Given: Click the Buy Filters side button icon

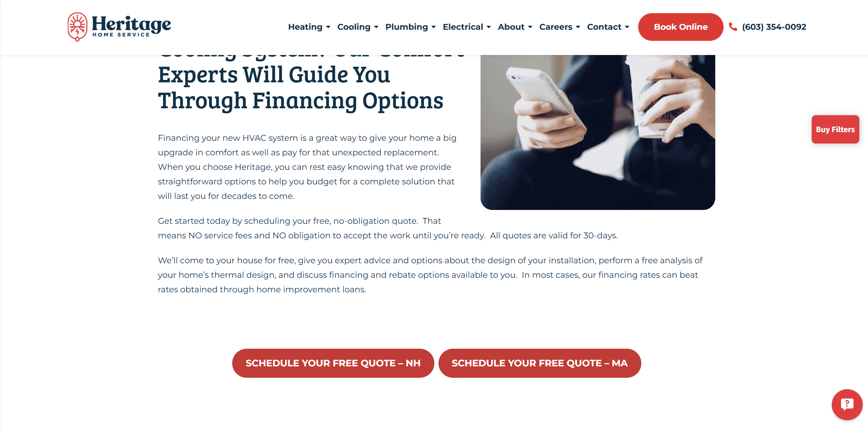Looking at the screenshot, I should [x=835, y=130].
